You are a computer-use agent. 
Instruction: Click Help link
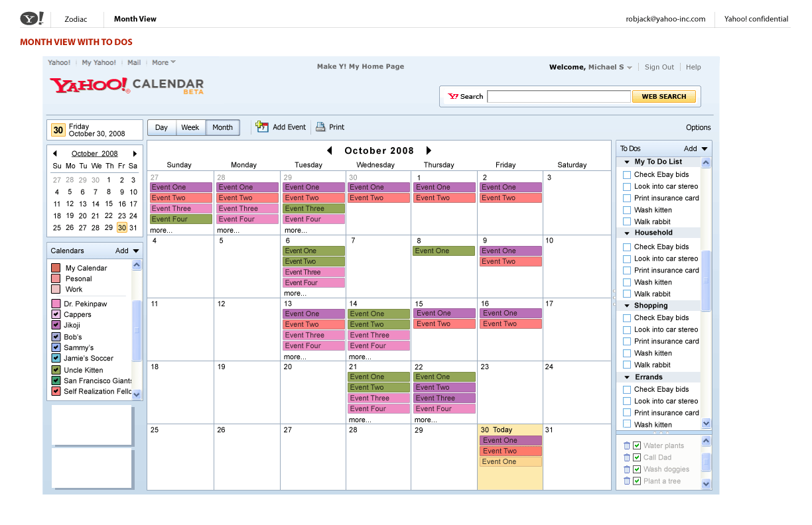tap(693, 67)
